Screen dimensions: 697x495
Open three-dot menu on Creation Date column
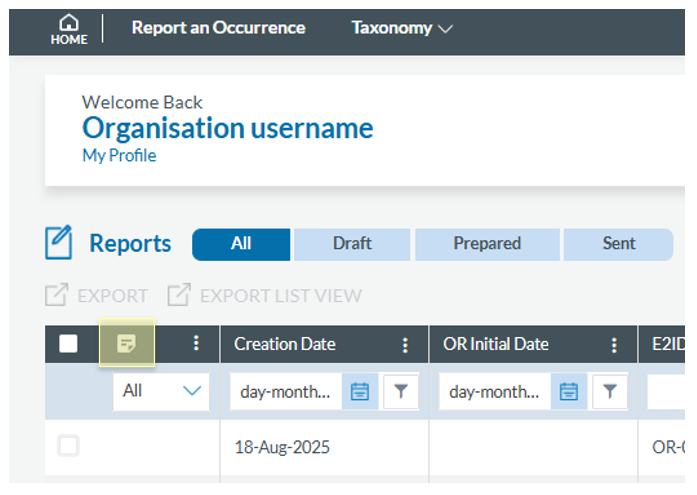(x=405, y=344)
